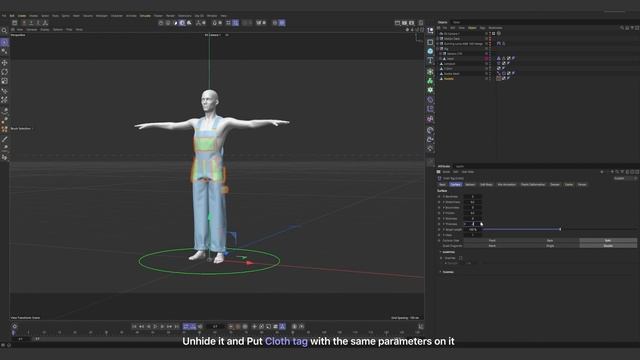The width and height of the screenshot is (640, 360).
Task: Select the Move tool in left toolbar
Action: pos(4,62)
